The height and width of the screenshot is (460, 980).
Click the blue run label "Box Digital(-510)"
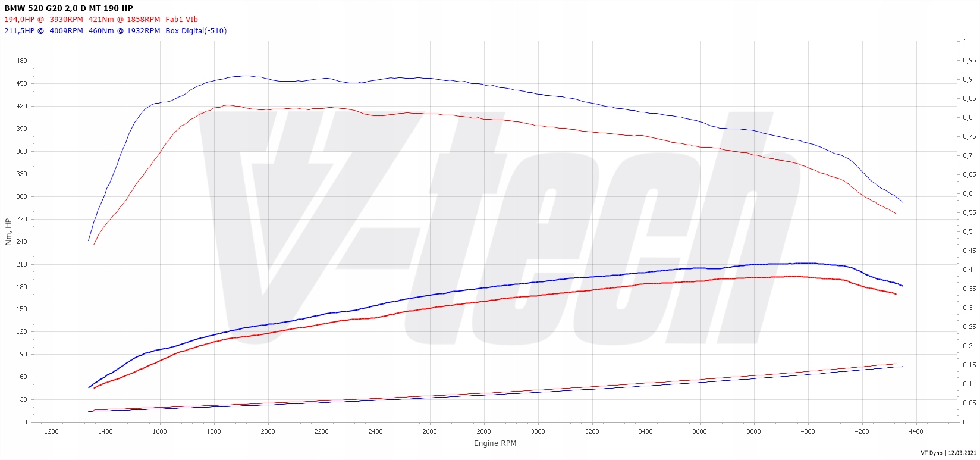point(196,31)
